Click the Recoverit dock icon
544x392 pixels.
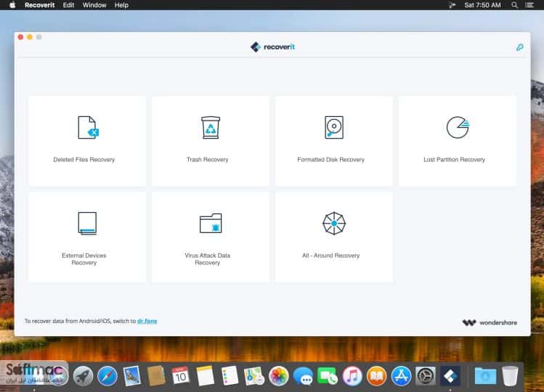(450, 376)
